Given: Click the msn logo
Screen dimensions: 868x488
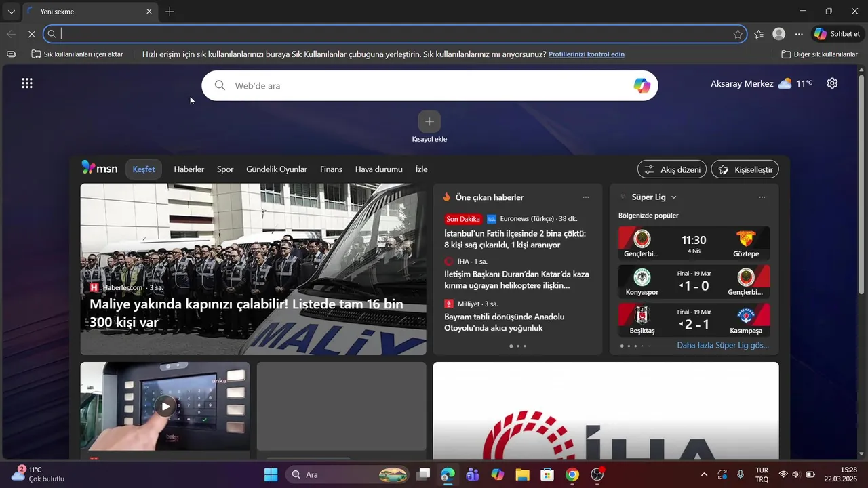Looking at the screenshot, I should [x=100, y=168].
